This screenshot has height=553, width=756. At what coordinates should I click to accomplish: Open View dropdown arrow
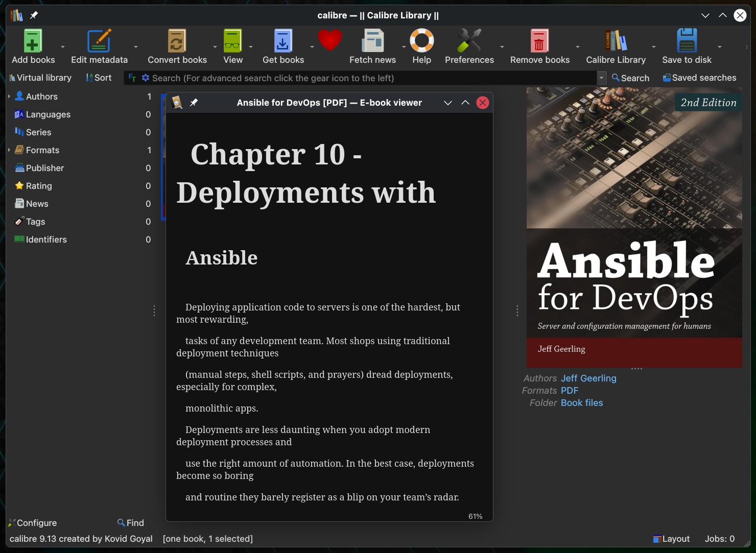click(251, 46)
